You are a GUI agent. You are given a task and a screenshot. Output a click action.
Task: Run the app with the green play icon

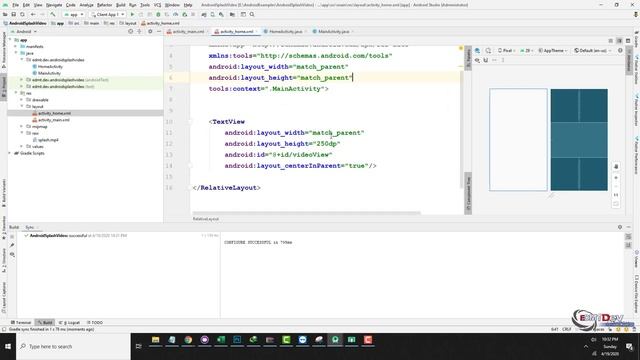(x=132, y=14)
